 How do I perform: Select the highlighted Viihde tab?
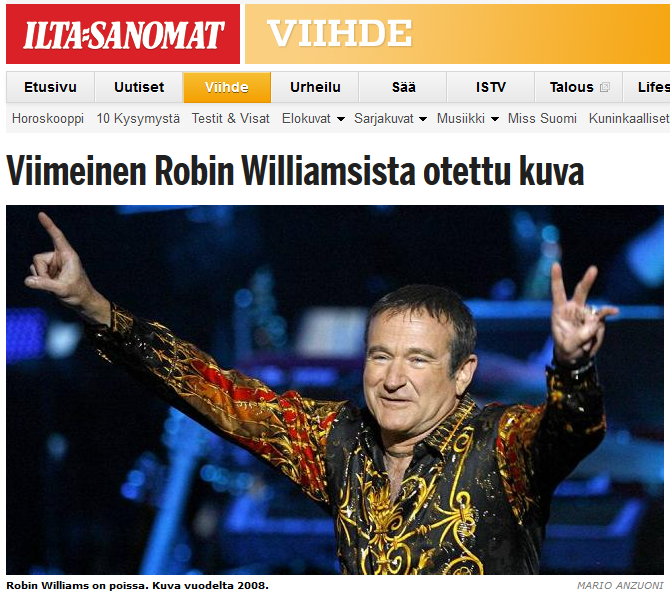pos(227,87)
